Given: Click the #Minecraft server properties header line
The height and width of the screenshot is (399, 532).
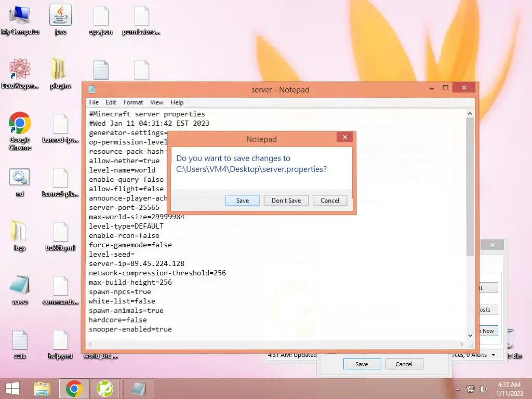Looking at the screenshot, I should pos(147,114).
